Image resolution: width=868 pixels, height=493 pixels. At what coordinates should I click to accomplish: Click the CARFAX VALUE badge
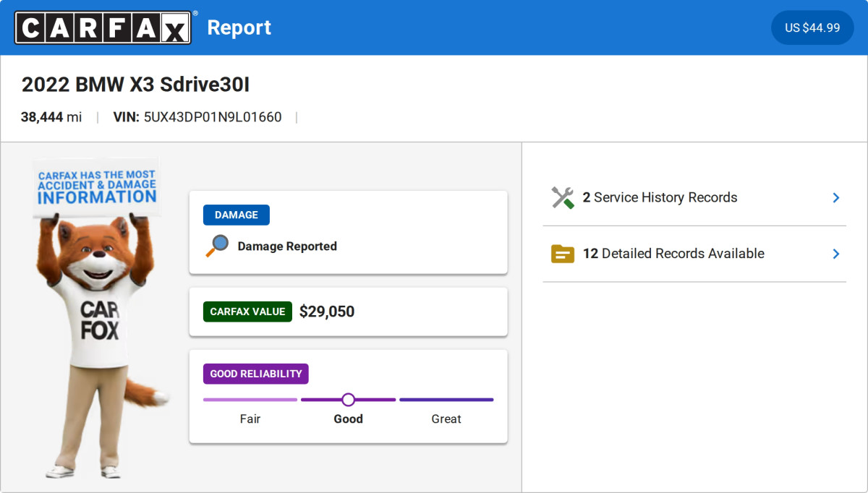coord(247,312)
